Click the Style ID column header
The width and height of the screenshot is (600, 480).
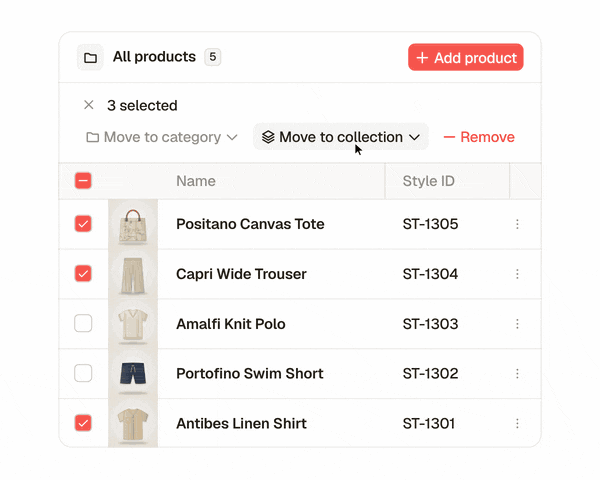(429, 181)
